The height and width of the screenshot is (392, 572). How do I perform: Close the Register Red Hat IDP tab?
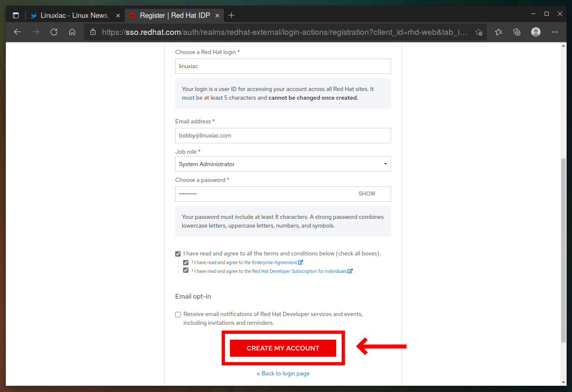point(217,15)
